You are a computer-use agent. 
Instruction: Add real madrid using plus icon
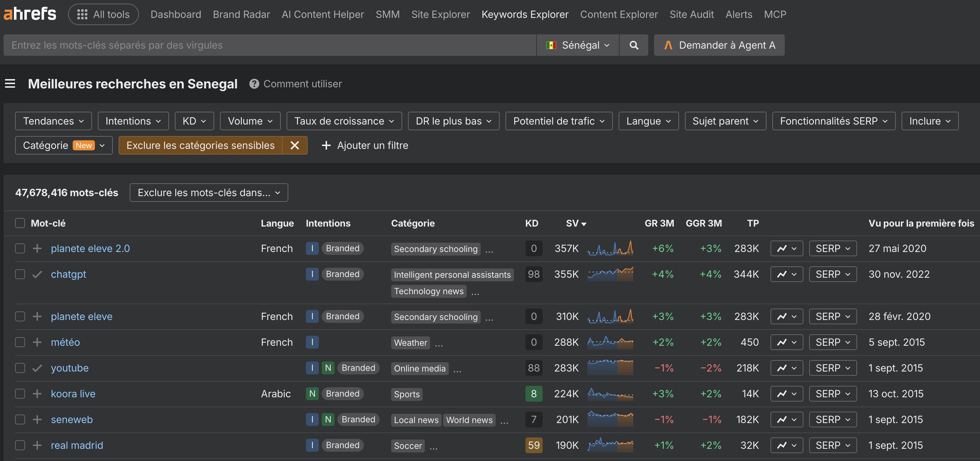pos(37,445)
